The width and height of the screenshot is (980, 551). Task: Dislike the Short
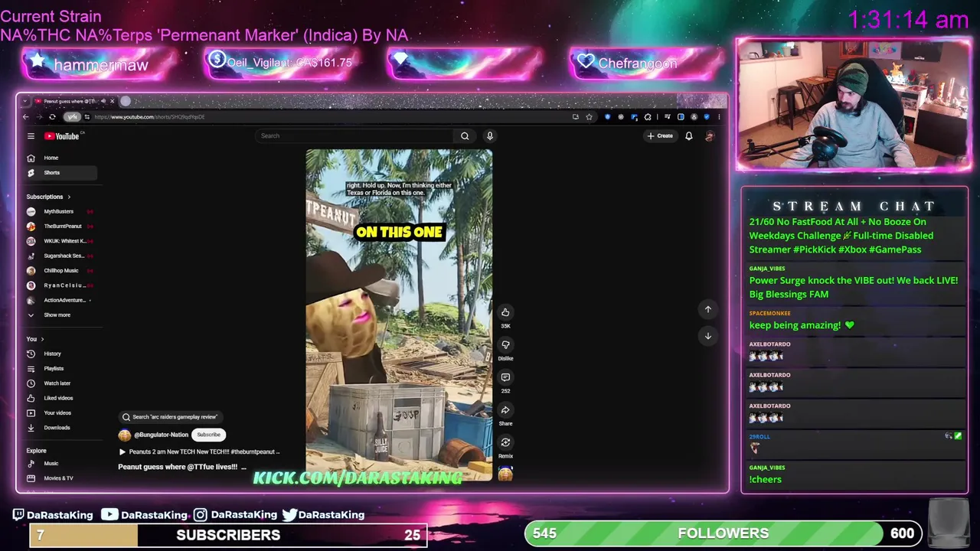tap(505, 344)
